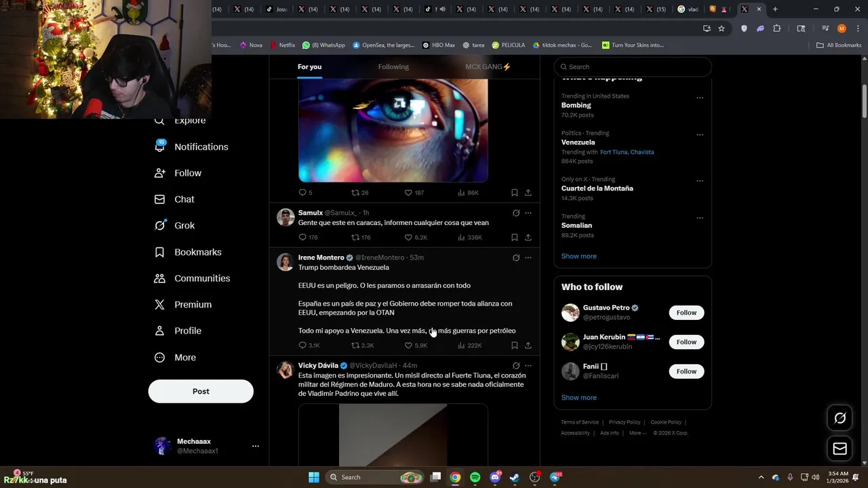Open the Windows Start menu

(314, 477)
